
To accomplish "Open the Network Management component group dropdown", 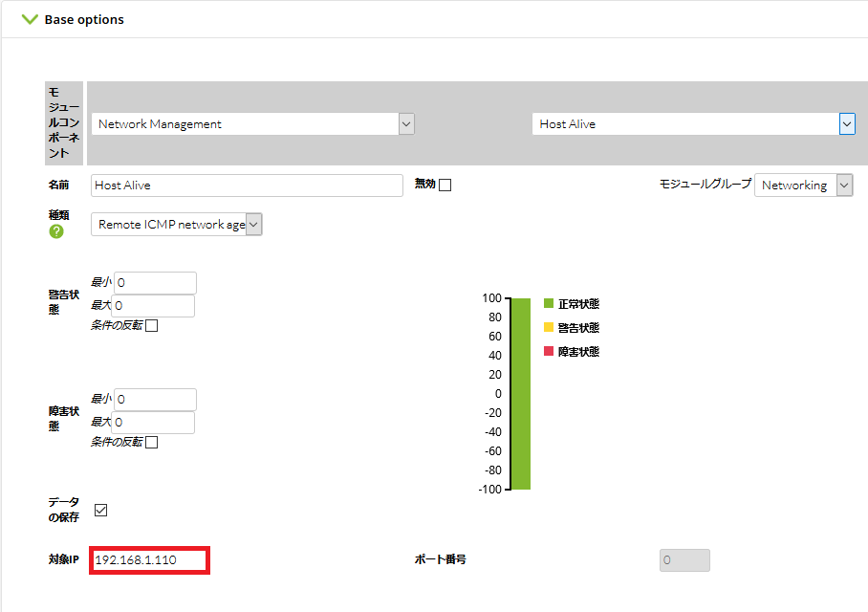I will 253,124.
